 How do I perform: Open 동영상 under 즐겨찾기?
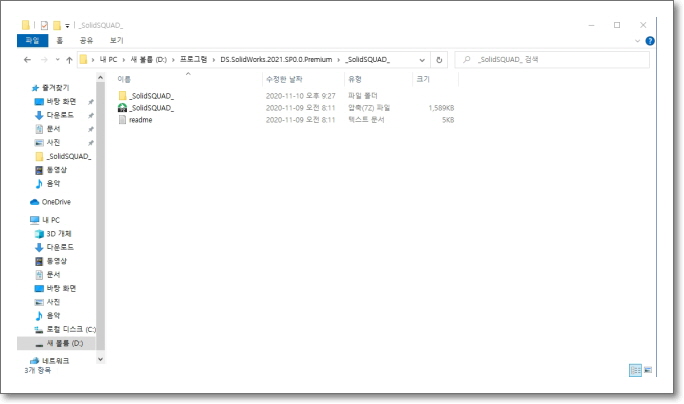pos(51,170)
